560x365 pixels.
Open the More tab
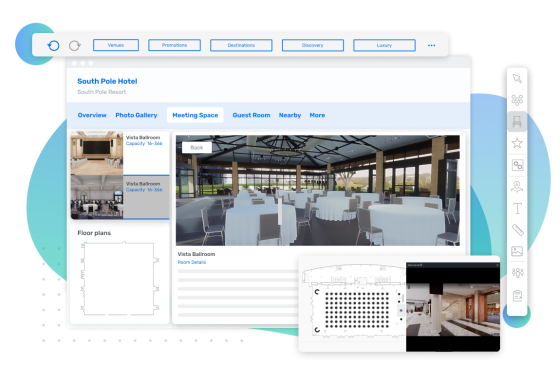(x=317, y=115)
